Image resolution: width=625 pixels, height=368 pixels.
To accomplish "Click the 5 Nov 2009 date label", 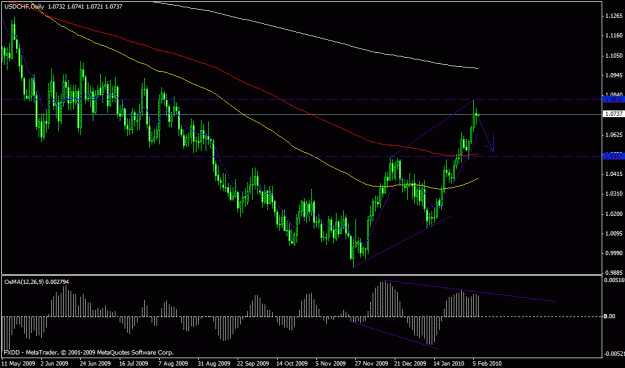I will 330,364.
